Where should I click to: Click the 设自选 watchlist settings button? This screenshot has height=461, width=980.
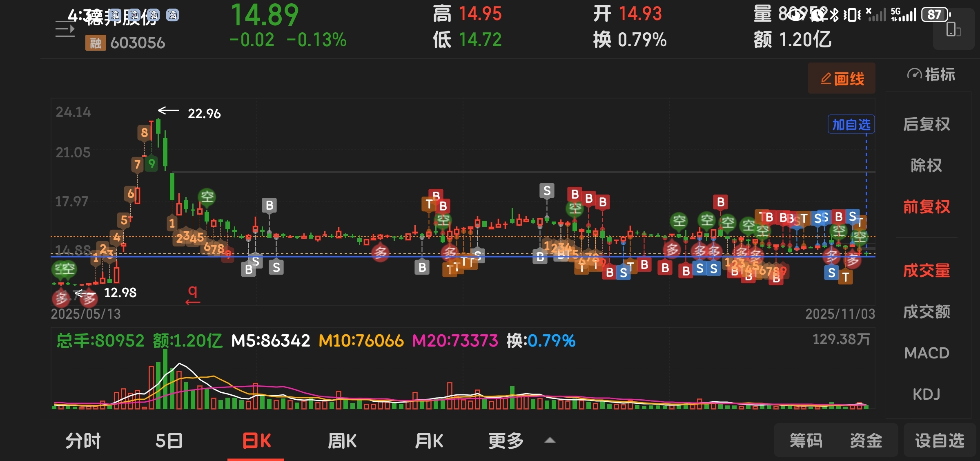coord(939,441)
